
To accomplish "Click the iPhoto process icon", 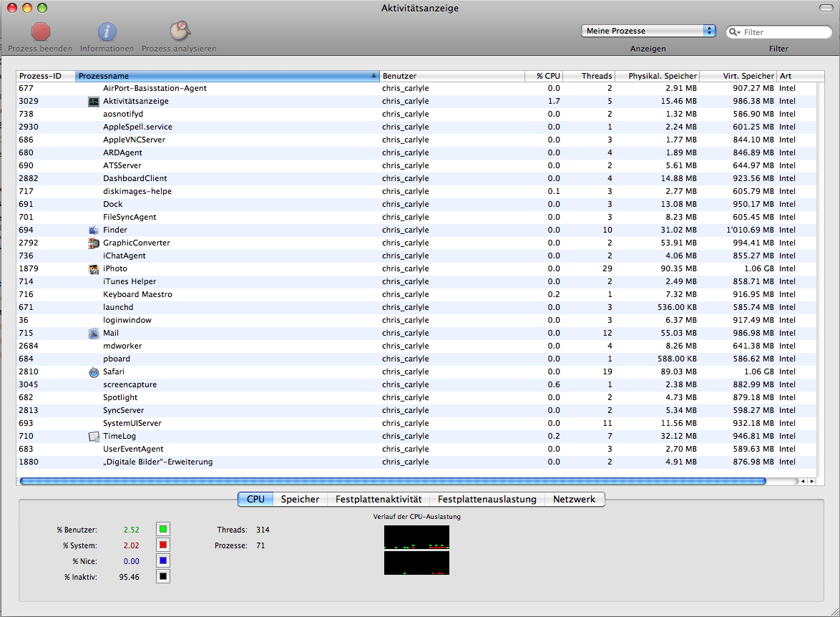I will tap(94, 268).
